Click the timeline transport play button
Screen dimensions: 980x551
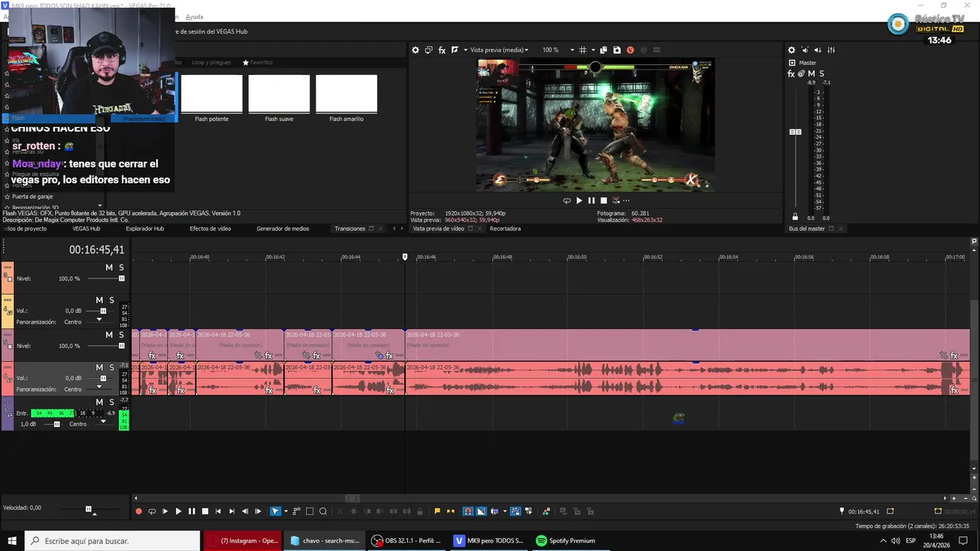point(178,511)
